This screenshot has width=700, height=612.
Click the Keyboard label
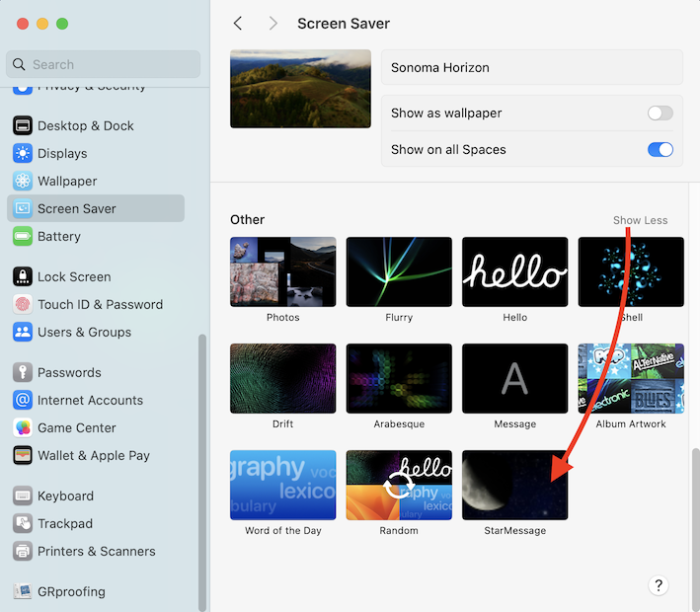point(65,496)
